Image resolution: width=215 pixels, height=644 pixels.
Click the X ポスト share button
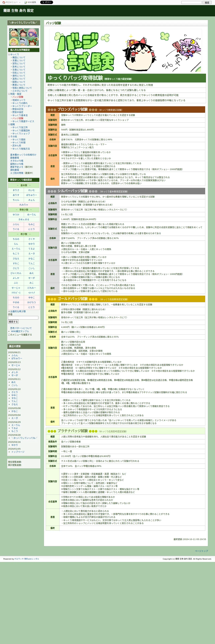[x=47, y=2]
